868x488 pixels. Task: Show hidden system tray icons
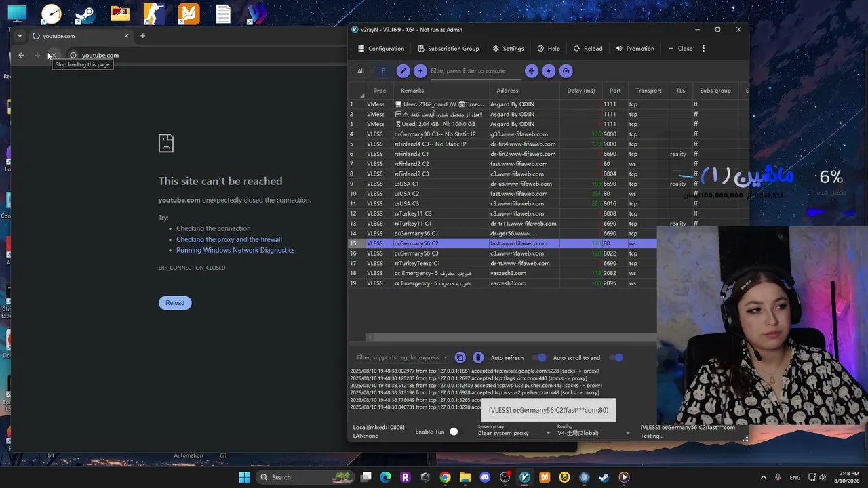point(764,477)
